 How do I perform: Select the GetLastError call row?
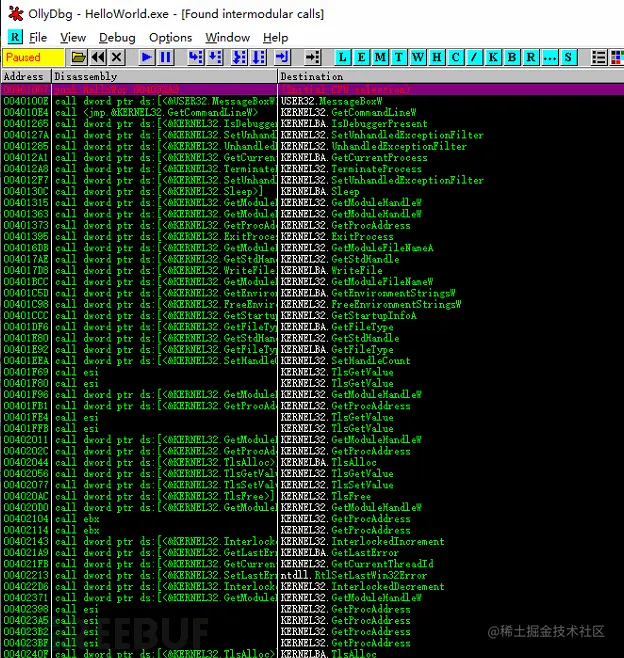tap(313, 553)
